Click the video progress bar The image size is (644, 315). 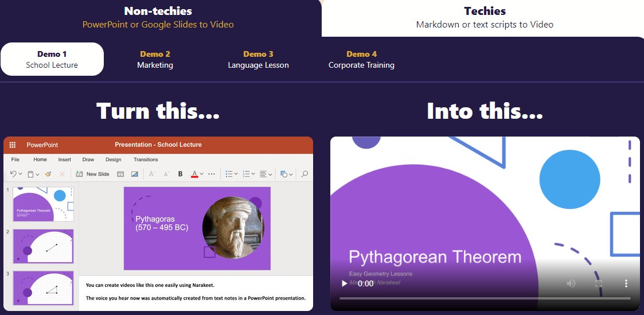[x=485, y=298]
